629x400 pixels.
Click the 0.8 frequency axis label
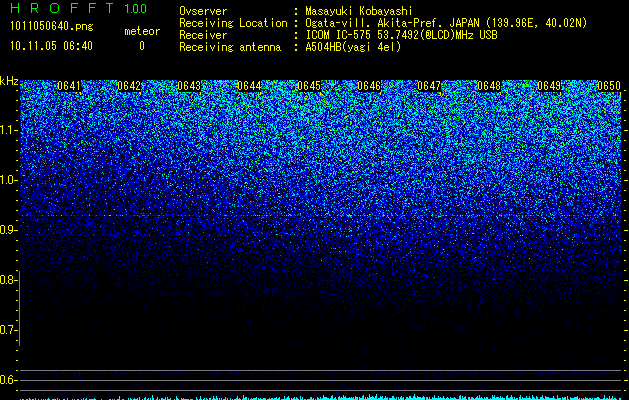[x=8, y=280]
